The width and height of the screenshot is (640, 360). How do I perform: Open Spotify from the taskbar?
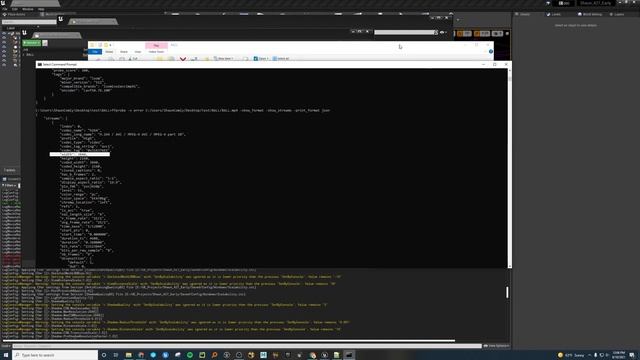[x=190, y=355]
